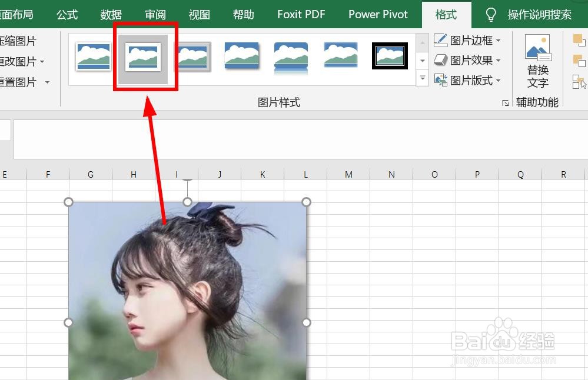Switch to the 审阅 ribbon tab
Image resolution: width=588 pixels, height=380 pixels.
(155, 15)
